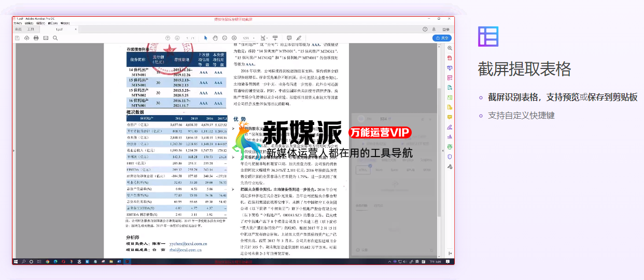Open the yellow Comment tool in right pane
This screenshot has height=280, width=644.
[x=450, y=117]
